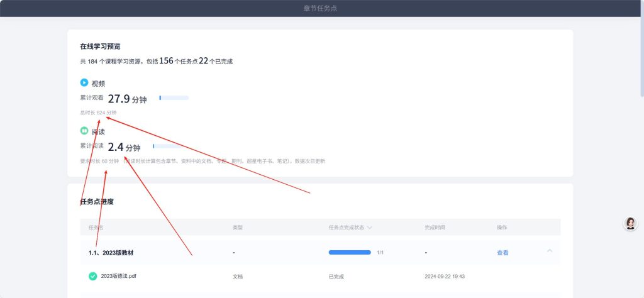This screenshot has width=644, height=298.
Task: Select the 1.1、2023版教材 row title
Action: 111,253
